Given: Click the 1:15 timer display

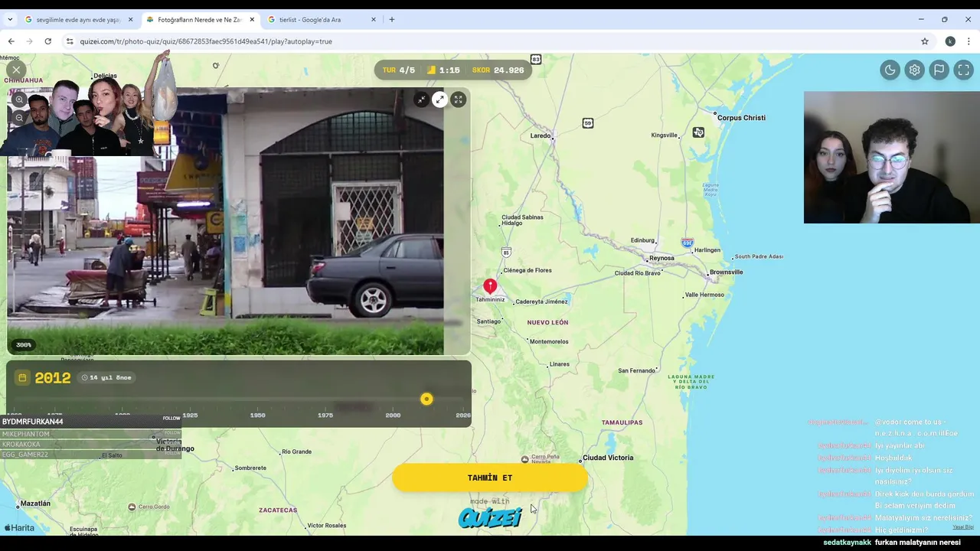Looking at the screenshot, I should click(443, 70).
